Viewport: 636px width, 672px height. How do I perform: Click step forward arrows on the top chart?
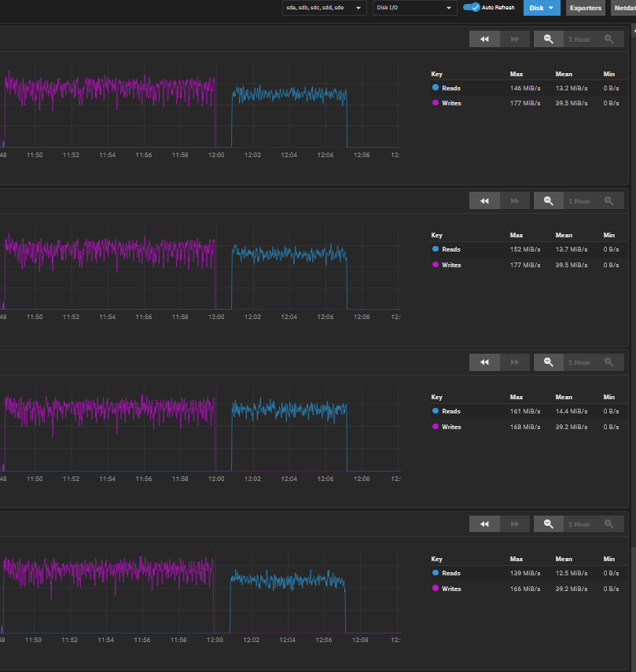pyautogui.click(x=515, y=39)
